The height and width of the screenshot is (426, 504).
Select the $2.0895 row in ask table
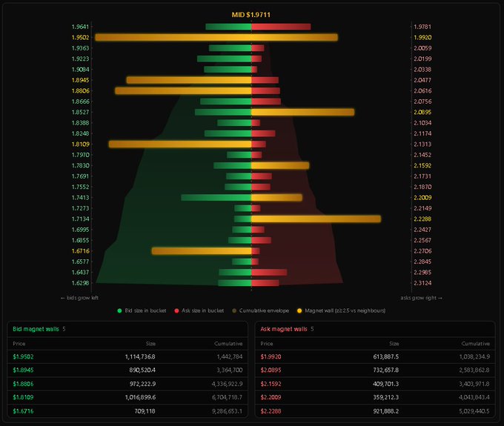point(375,370)
